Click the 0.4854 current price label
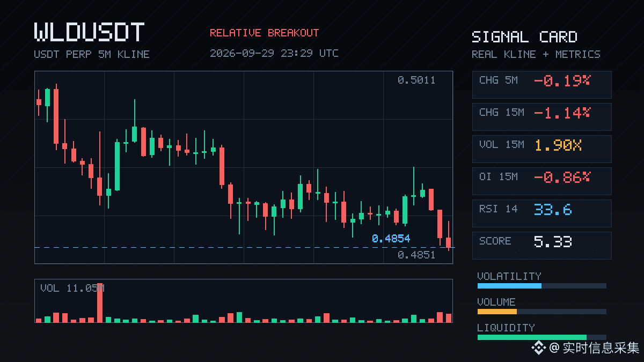This screenshot has height=362, width=644. tap(391, 239)
